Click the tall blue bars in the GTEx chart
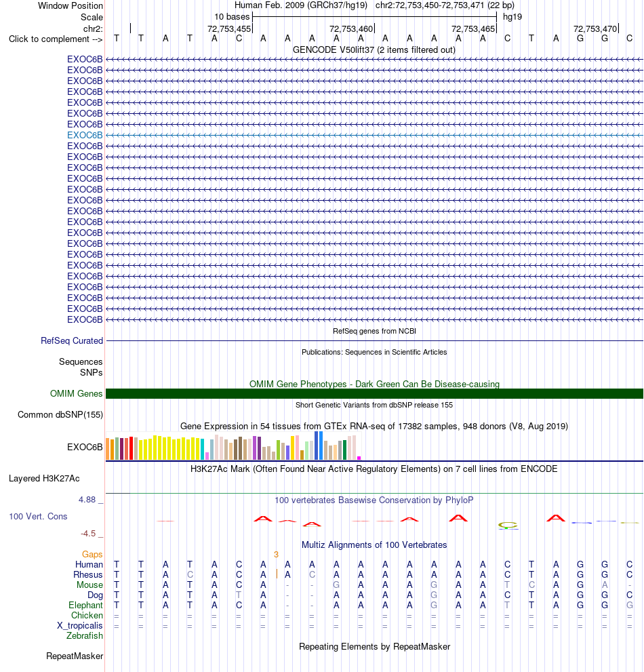Viewport: 644px width, 672px height. [x=319, y=446]
